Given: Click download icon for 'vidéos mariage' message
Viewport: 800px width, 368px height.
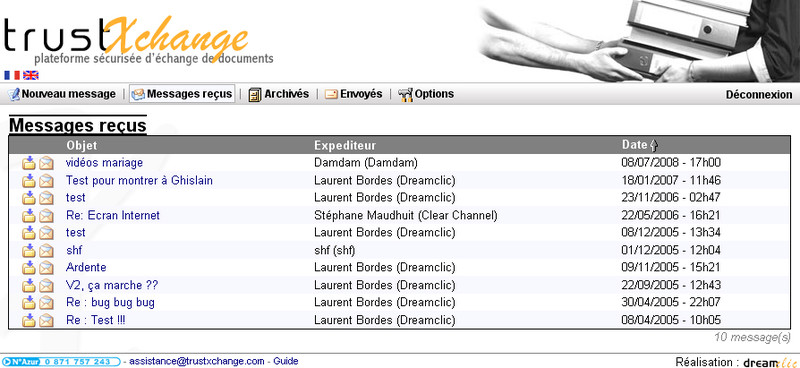Looking at the screenshot, I should (29, 163).
